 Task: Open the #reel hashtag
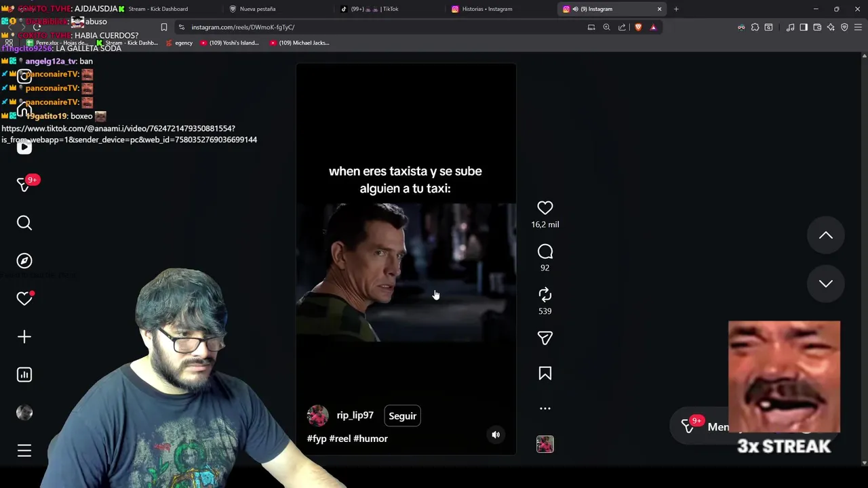pyautogui.click(x=340, y=439)
